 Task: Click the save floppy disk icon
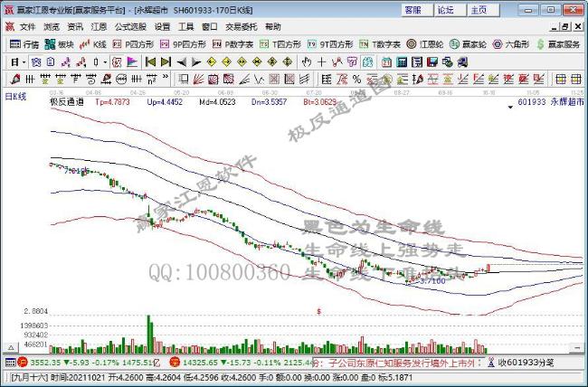(x=432, y=62)
